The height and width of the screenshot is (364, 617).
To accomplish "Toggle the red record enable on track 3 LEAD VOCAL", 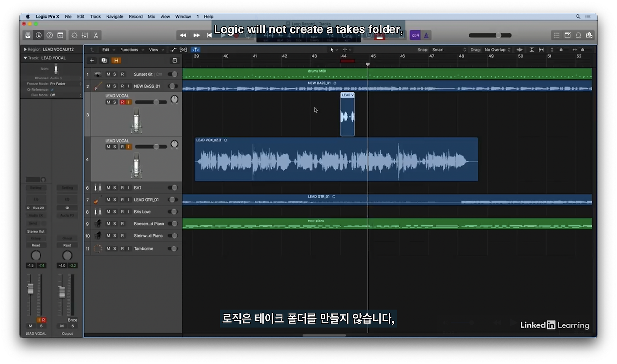I will tap(122, 102).
